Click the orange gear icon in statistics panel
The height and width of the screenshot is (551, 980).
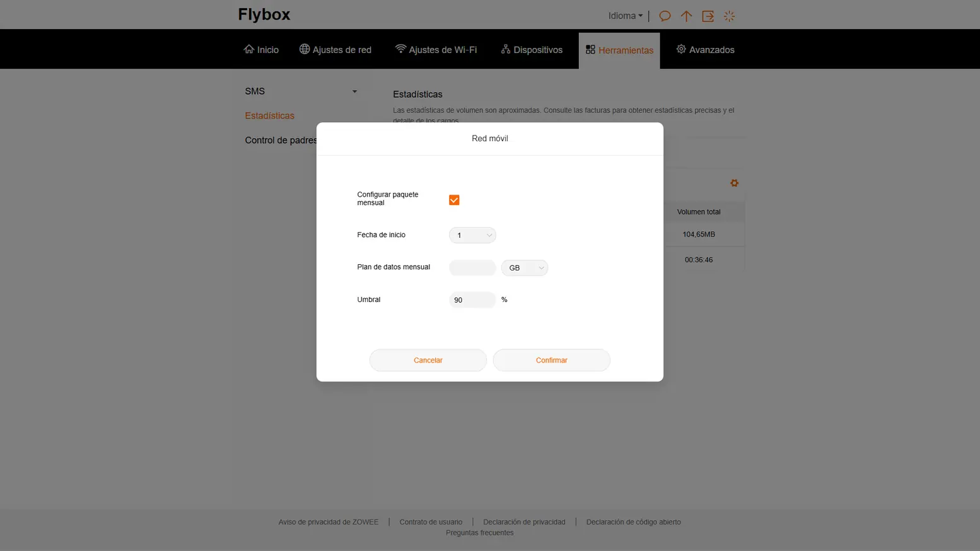(x=734, y=183)
